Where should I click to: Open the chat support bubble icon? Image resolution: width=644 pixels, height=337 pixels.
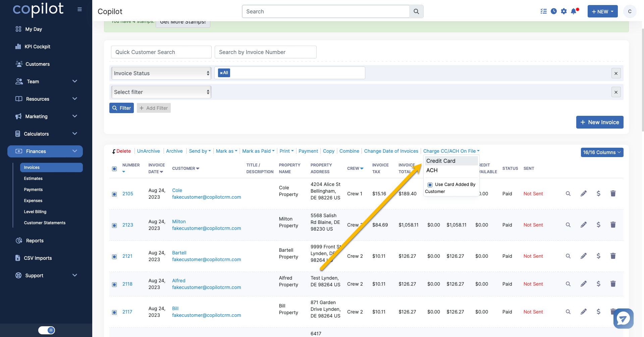pyautogui.click(x=623, y=318)
